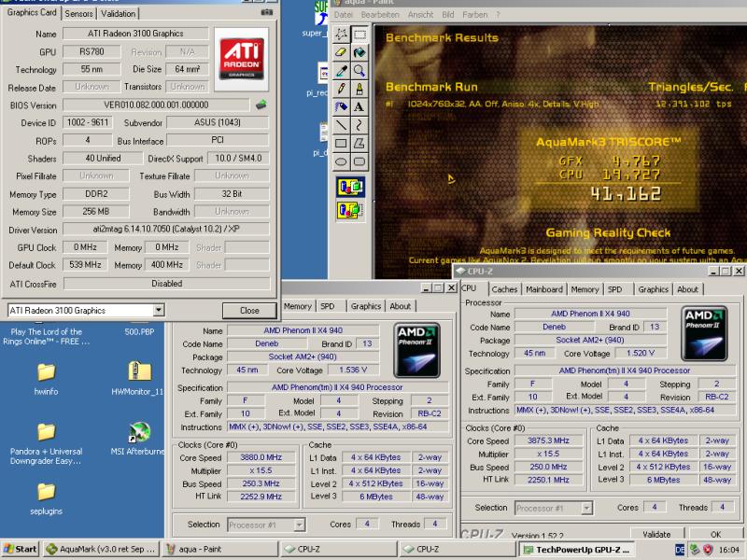Click the DE language indicator in tray
This screenshot has width=747, height=560.
pyautogui.click(x=680, y=550)
